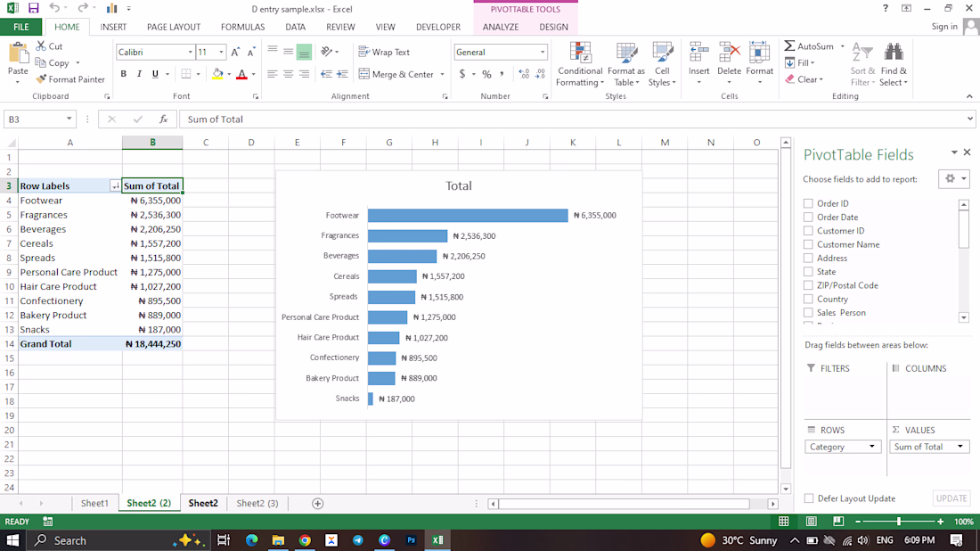The height and width of the screenshot is (551, 980).
Task: Click the Percent Style icon
Action: click(x=486, y=74)
